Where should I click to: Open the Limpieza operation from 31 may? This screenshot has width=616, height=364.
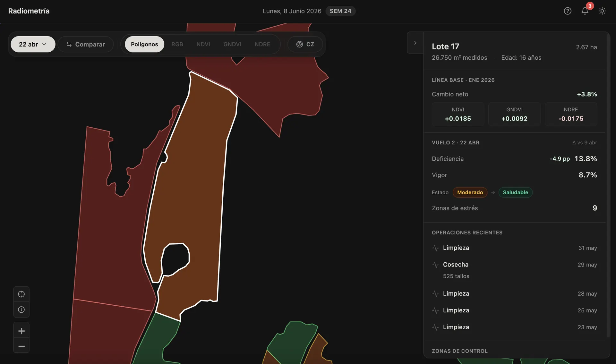pos(514,248)
